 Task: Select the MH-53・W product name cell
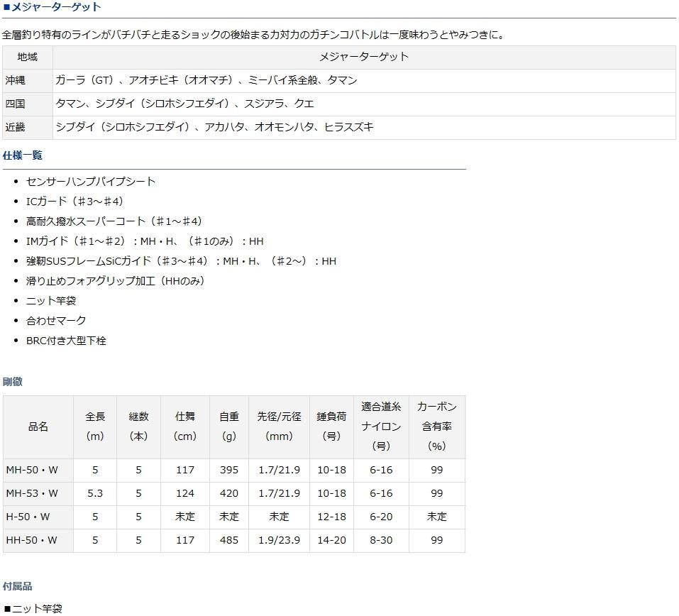(x=32, y=493)
